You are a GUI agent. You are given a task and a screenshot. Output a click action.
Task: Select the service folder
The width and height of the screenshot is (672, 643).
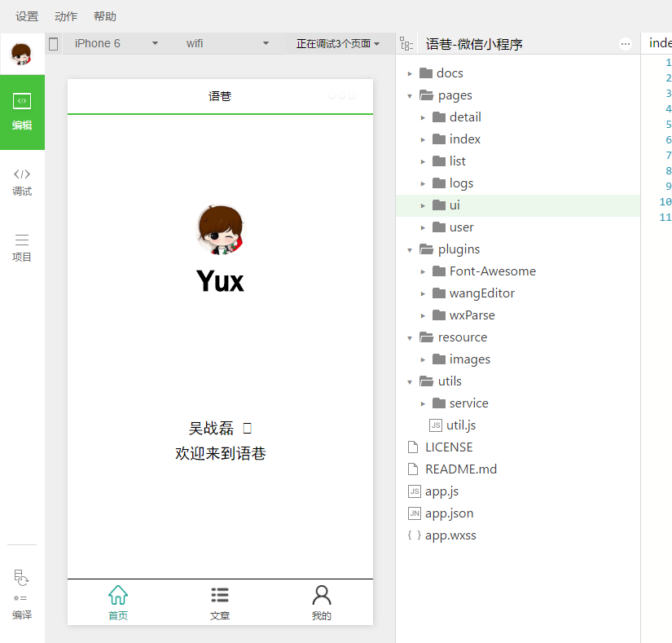[518, 403]
